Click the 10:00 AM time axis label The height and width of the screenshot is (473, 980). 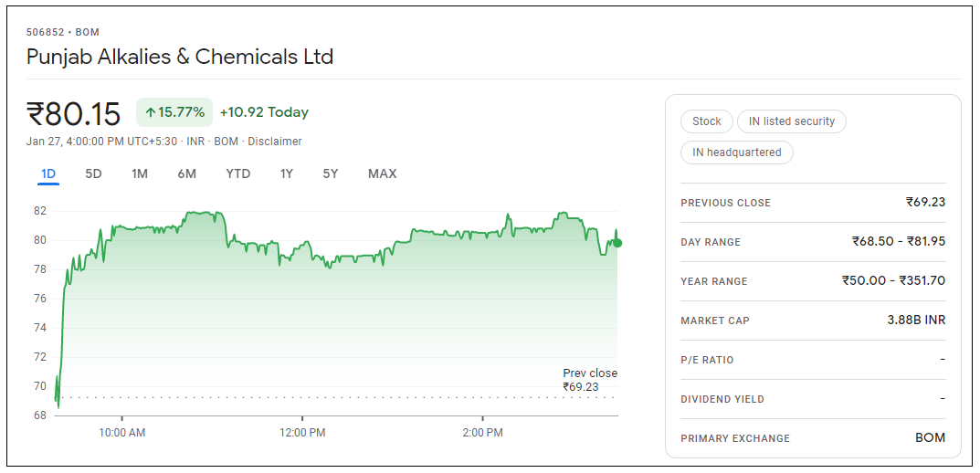[121, 433]
